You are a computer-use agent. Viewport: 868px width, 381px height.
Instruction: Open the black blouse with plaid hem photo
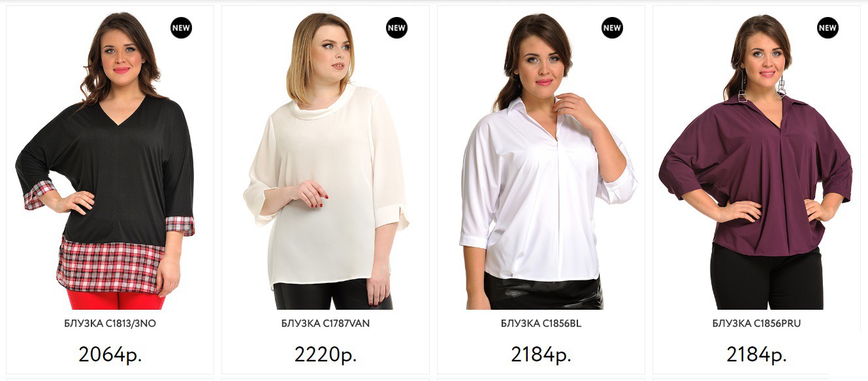tap(110, 160)
